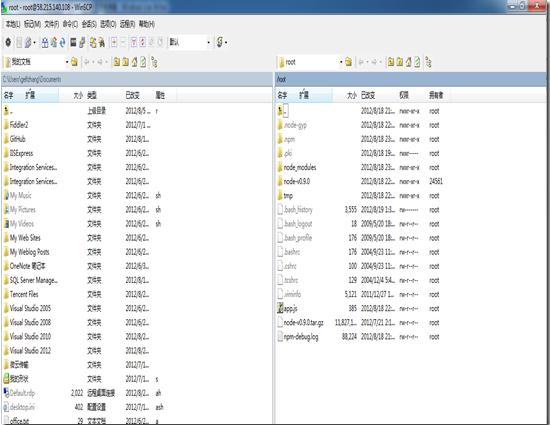Viewport: 550px width, 425px height.
Task: Select the node_modules folder in remote panel
Action: pos(300,167)
